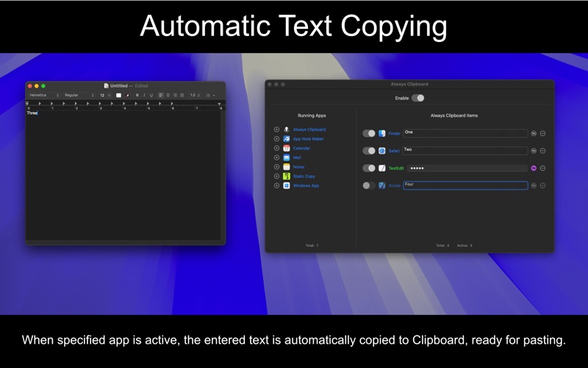This screenshot has height=368, width=588.
Task: Click the document icon beside the Untitled title
Action: click(x=106, y=85)
